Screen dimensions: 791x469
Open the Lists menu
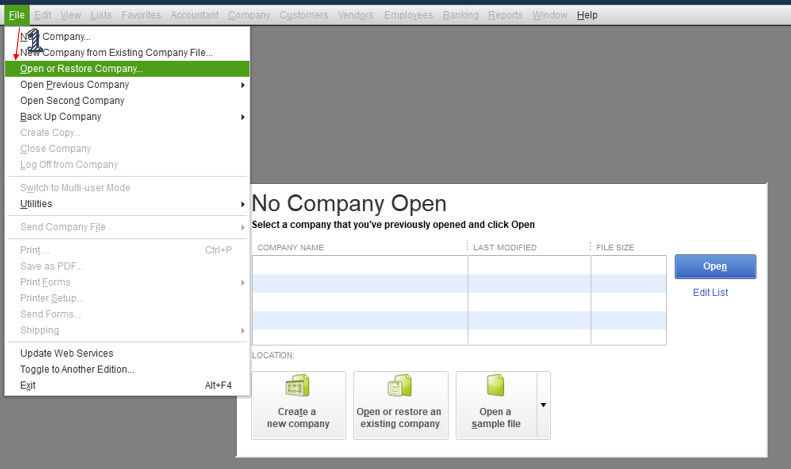[x=101, y=15]
